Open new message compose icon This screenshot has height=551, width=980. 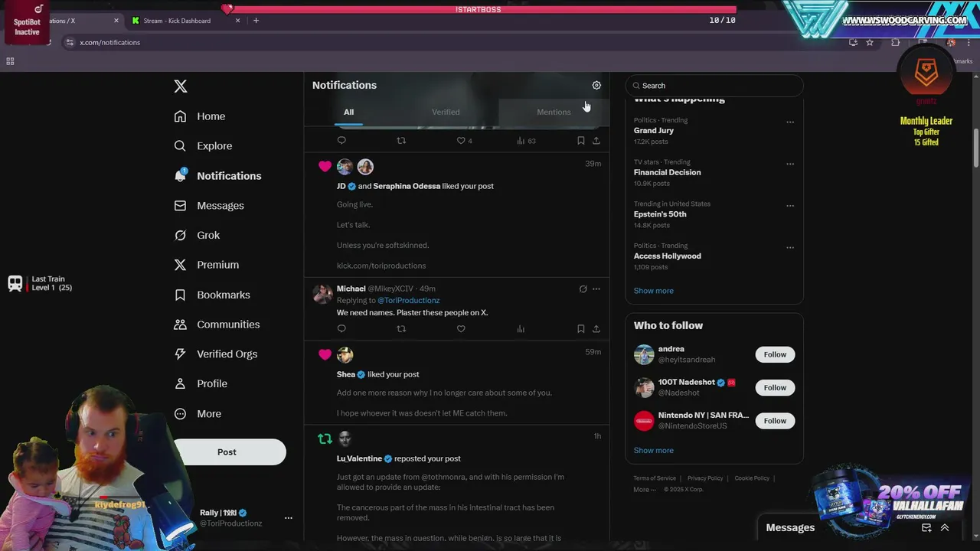[926, 528]
